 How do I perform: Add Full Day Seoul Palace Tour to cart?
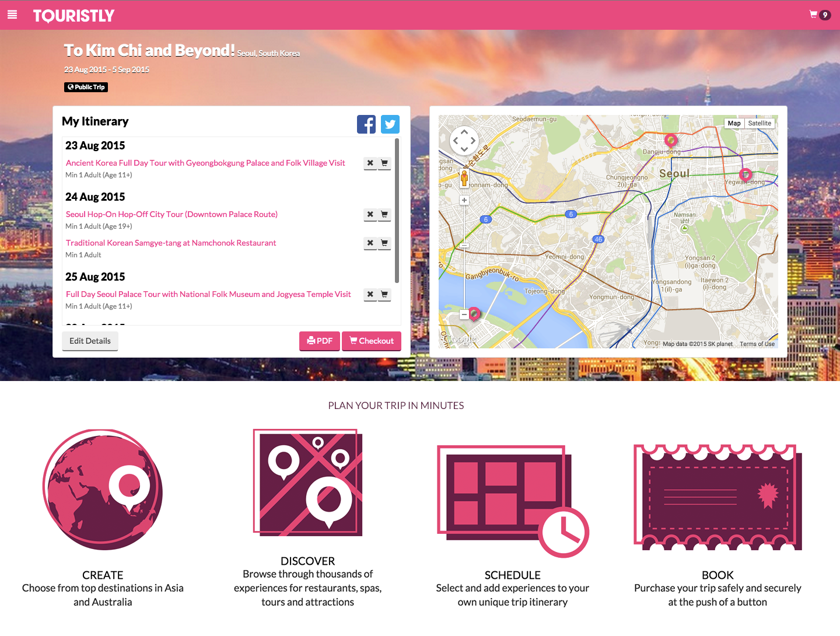pos(384,295)
